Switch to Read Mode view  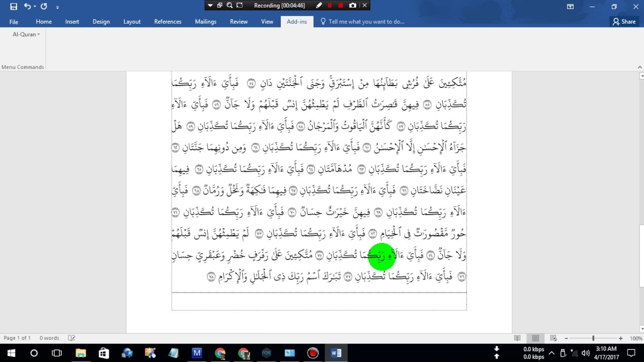tap(517, 338)
